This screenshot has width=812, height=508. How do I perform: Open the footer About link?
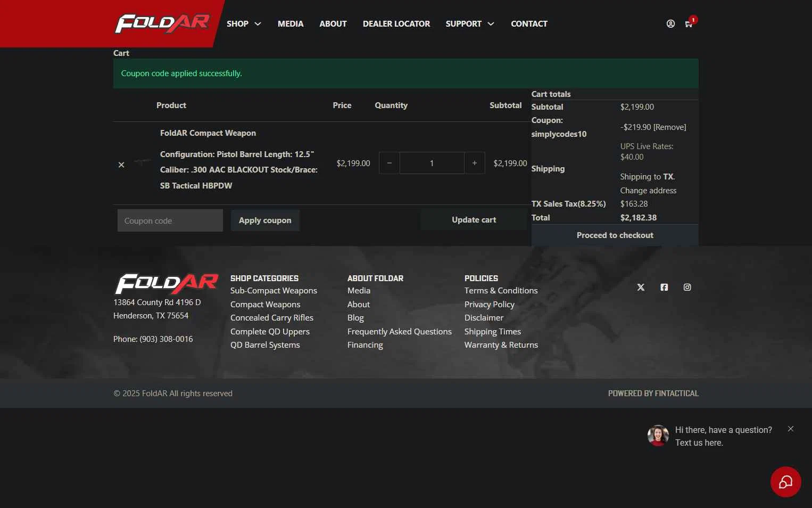pyautogui.click(x=359, y=305)
